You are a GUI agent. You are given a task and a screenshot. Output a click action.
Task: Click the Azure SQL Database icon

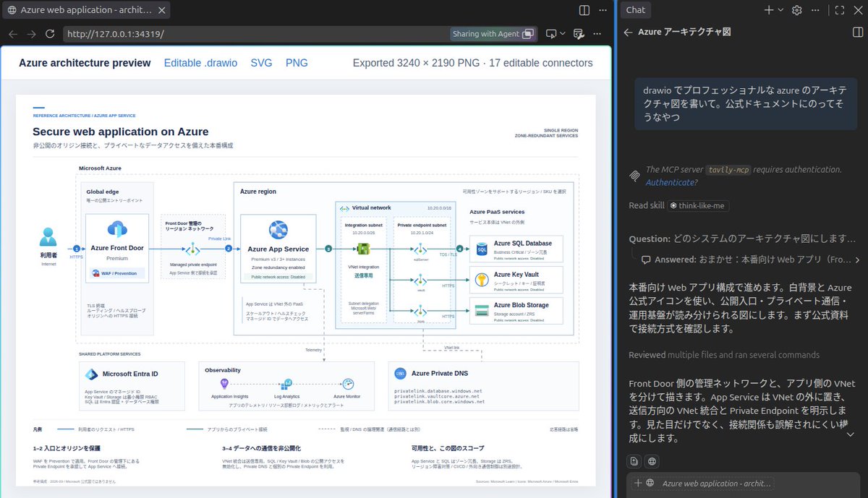point(481,250)
